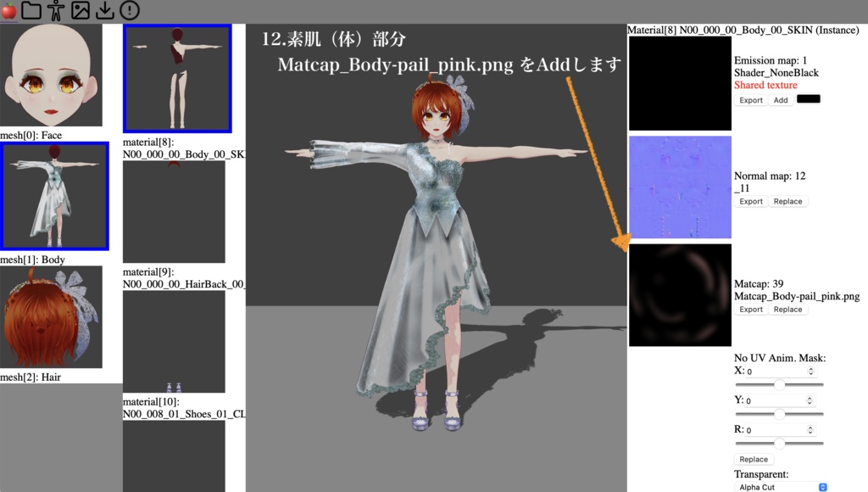The height and width of the screenshot is (492, 868).
Task: Open the Alpha Cut transparency dropdown
Action: [x=782, y=487]
